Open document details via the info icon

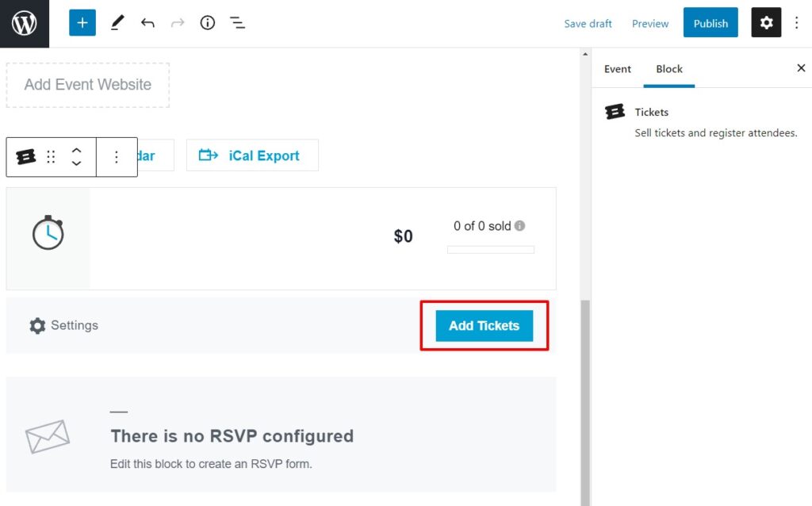(x=207, y=23)
